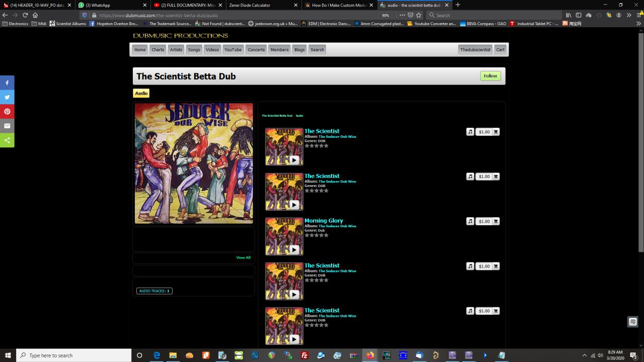
Task: Open the Videos menu item
Action: tap(212, 50)
